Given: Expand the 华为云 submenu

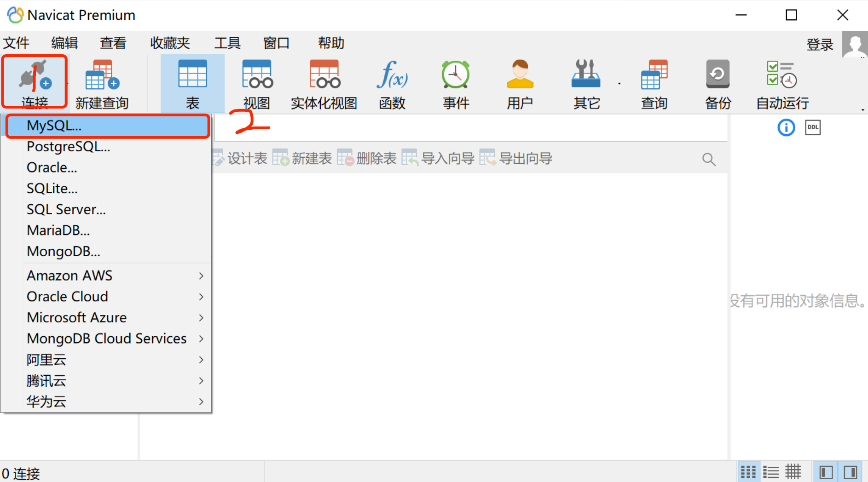Looking at the screenshot, I should click(x=106, y=402).
